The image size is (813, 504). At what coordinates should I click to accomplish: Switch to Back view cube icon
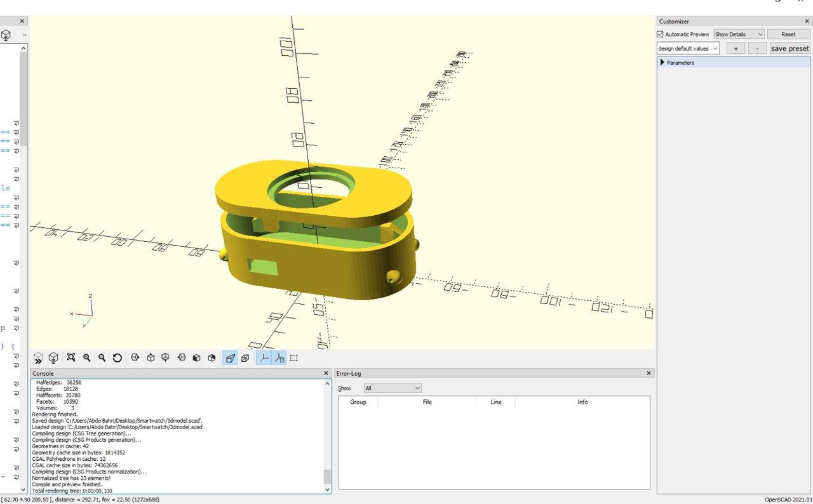[x=212, y=358]
